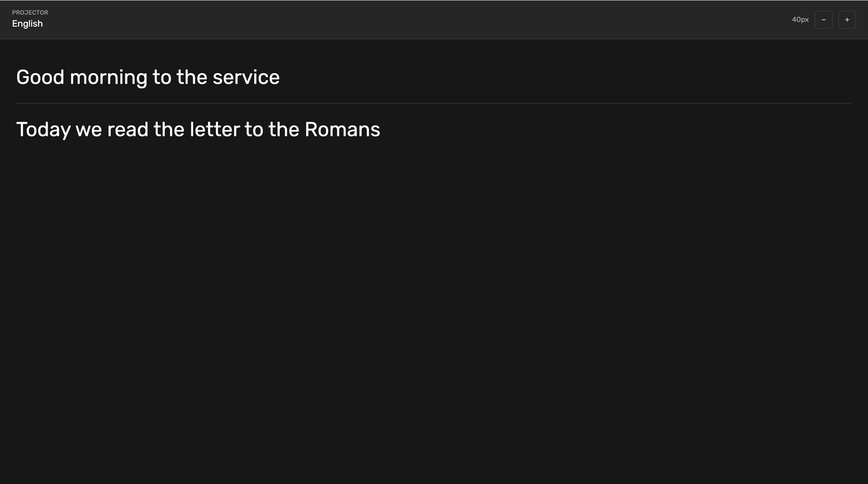Image resolution: width=868 pixels, height=484 pixels.
Task: Click "the" right before the word Romans
Action: point(284,130)
